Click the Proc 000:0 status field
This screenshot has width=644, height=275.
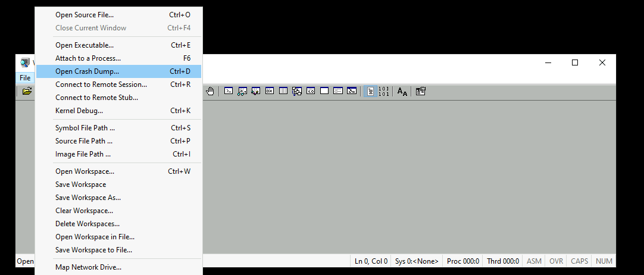pos(463,261)
